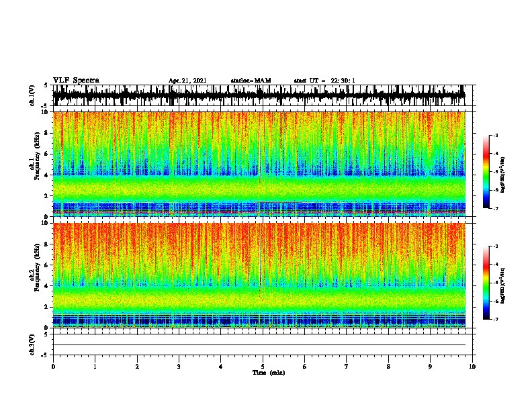Image resolution: width=532 pixels, height=411 pixels.
Task: Click the "-7" tick on ch.2 colorbar
Action: (x=495, y=319)
